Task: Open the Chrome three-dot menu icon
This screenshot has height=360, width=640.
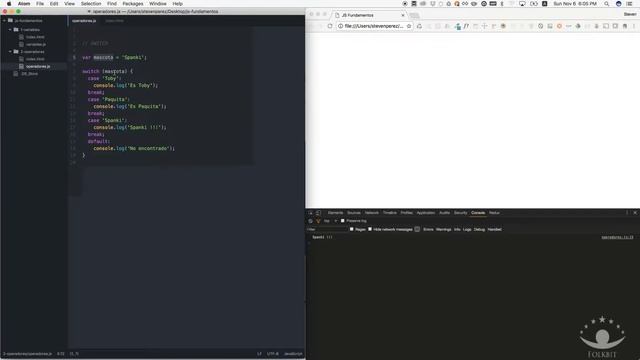Action: 634,26
